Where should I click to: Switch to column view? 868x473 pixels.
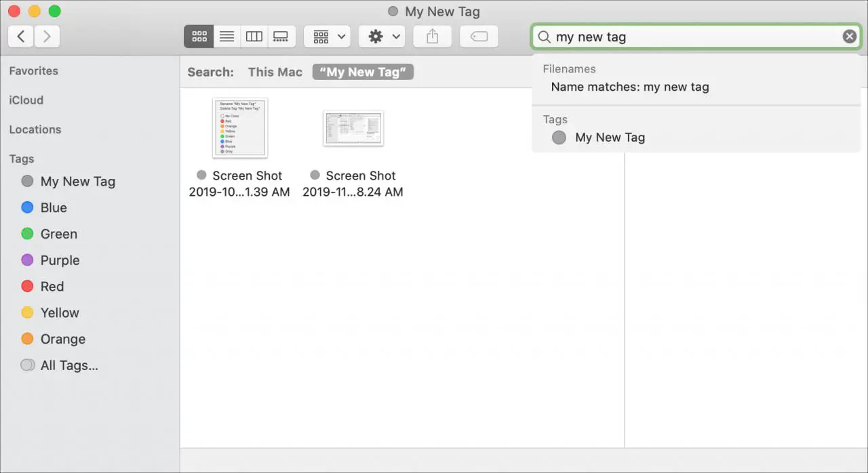click(x=254, y=37)
